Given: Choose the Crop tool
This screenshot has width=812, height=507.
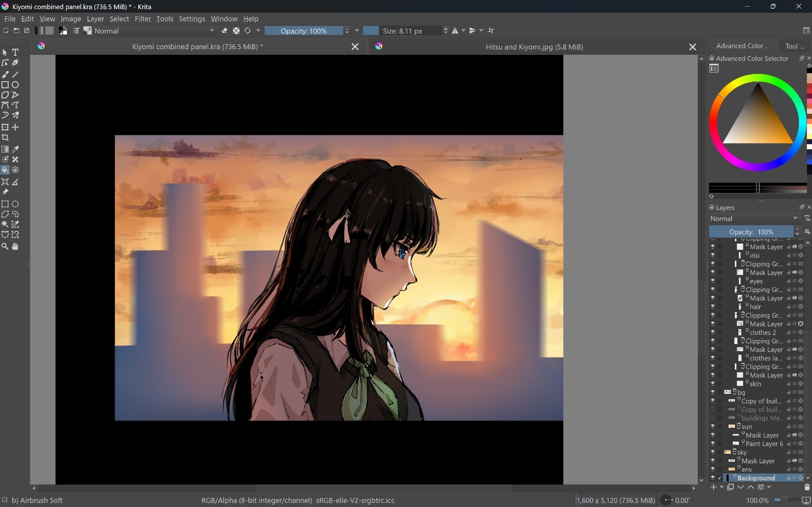Looking at the screenshot, I should click(5, 138).
